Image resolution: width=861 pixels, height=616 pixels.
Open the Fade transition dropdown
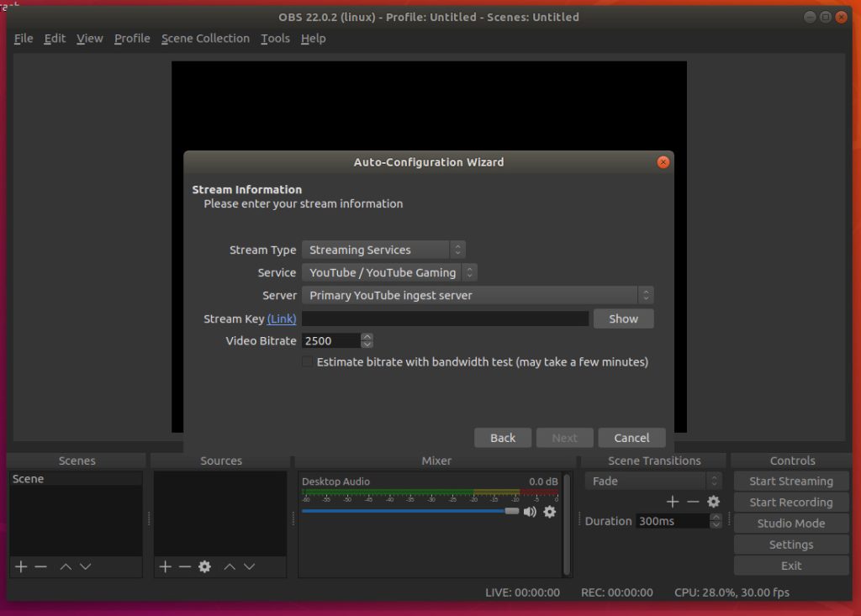point(653,481)
